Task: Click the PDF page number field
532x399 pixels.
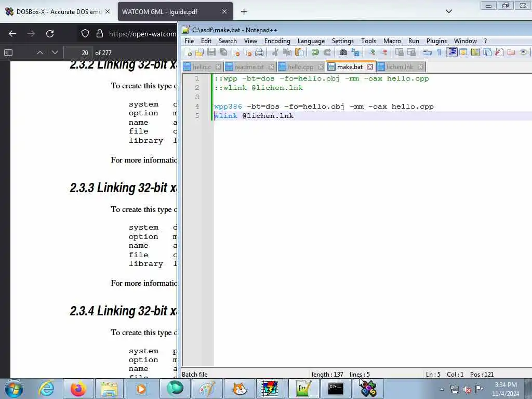Action: pyautogui.click(x=78, y=52)
